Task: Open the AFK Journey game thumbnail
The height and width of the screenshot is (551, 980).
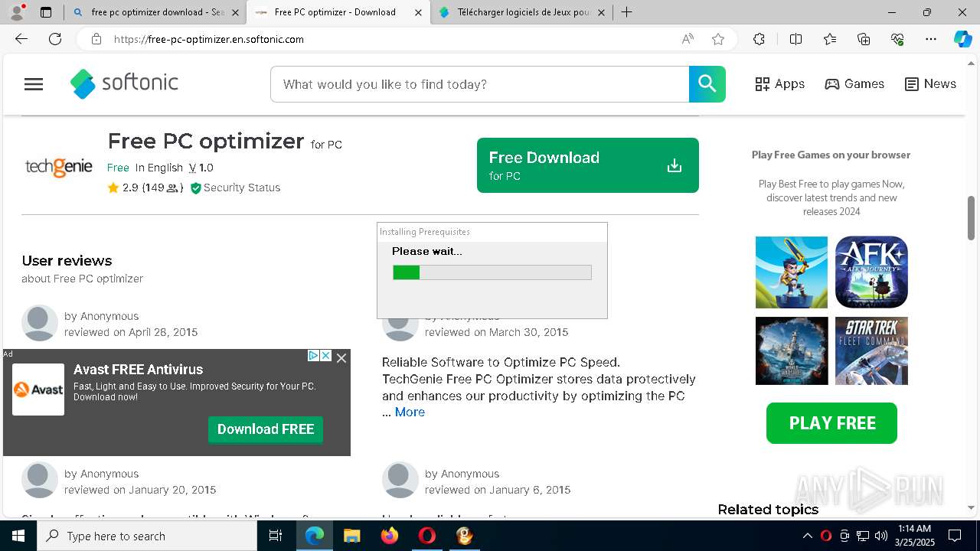Action: pos(871,272)
